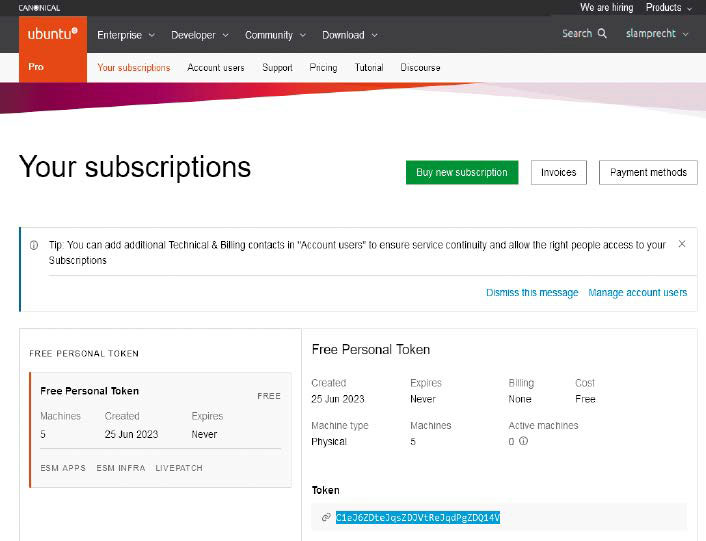The width and height of the screenshot is (706, 541).
Task: Click the Canonical logo text
Action: point(39,8)
